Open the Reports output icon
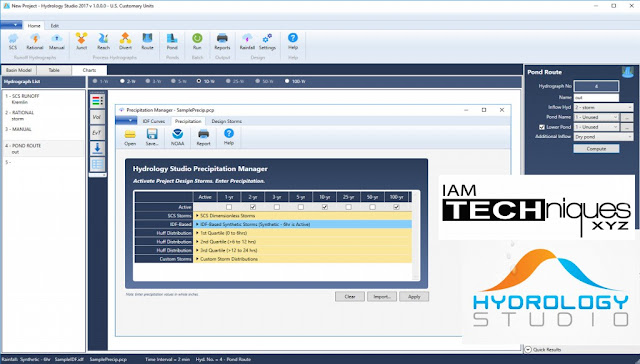 (222, 42)
